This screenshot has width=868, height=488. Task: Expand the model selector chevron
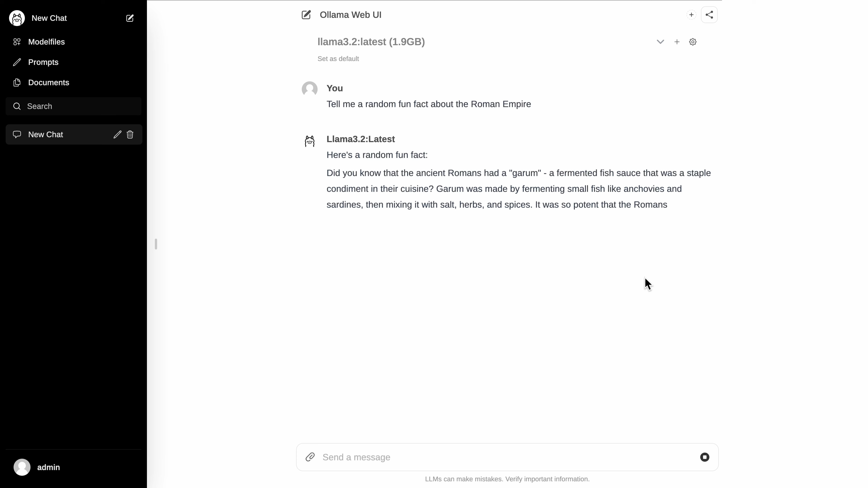pyautogui.click(x=660, y=42)
